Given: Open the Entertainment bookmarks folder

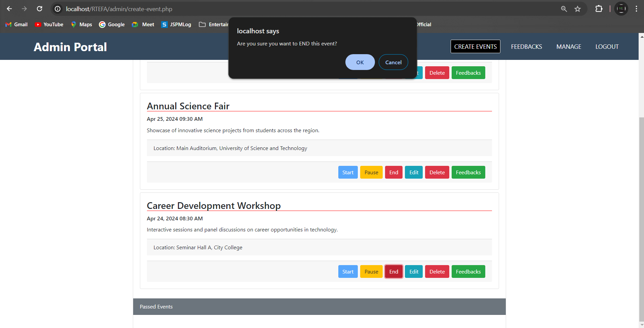Looking at the screenshot, I should [214, 25].
